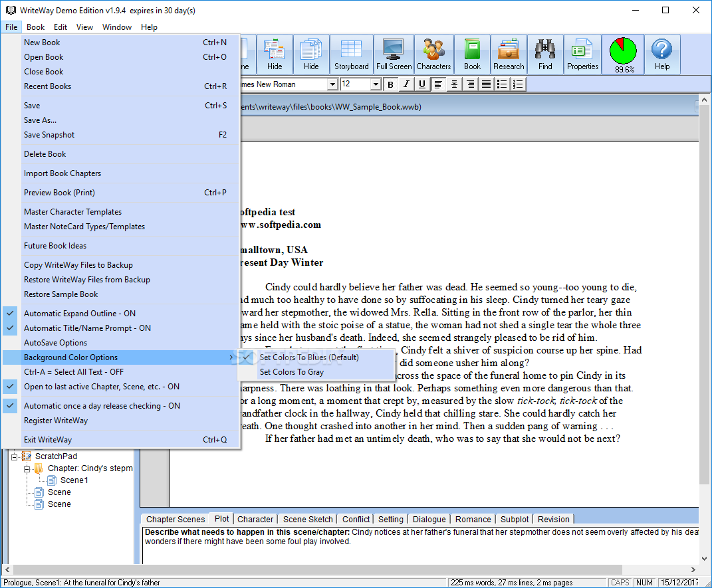Switch to the Scene Sketch tab
The width and height of the screenshot is (712, 588).
[x=308, y=520]
